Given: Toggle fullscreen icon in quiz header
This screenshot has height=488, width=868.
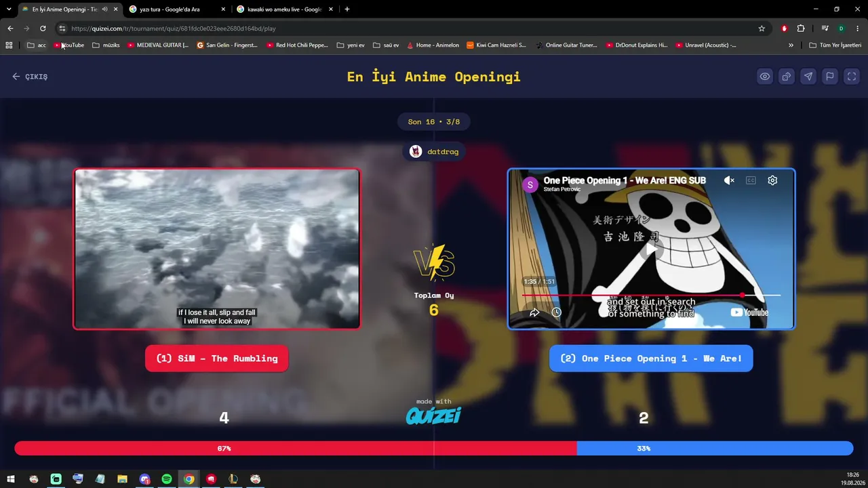Looking at the screenshot, I should click(x=852, y=77).
